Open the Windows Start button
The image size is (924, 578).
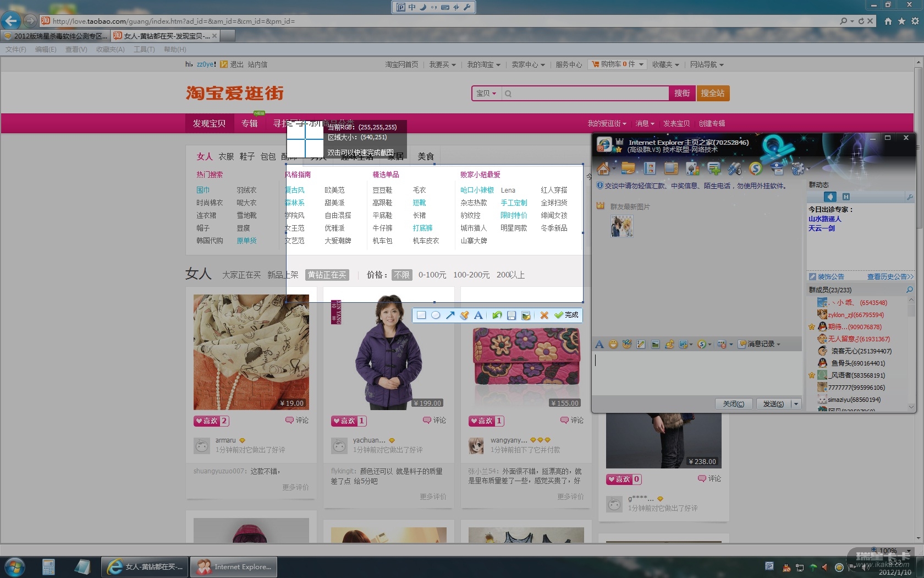point(14,566)
